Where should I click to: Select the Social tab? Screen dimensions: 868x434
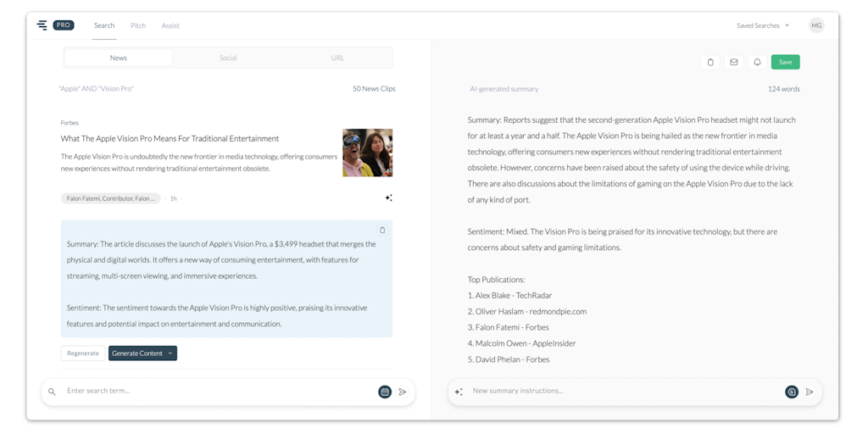pyautogui.click(x=228, y=58)
